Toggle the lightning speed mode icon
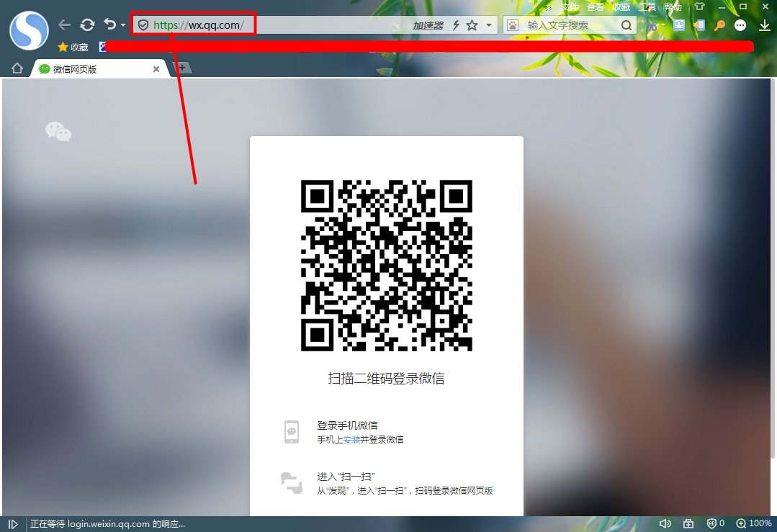 (456, 25)
